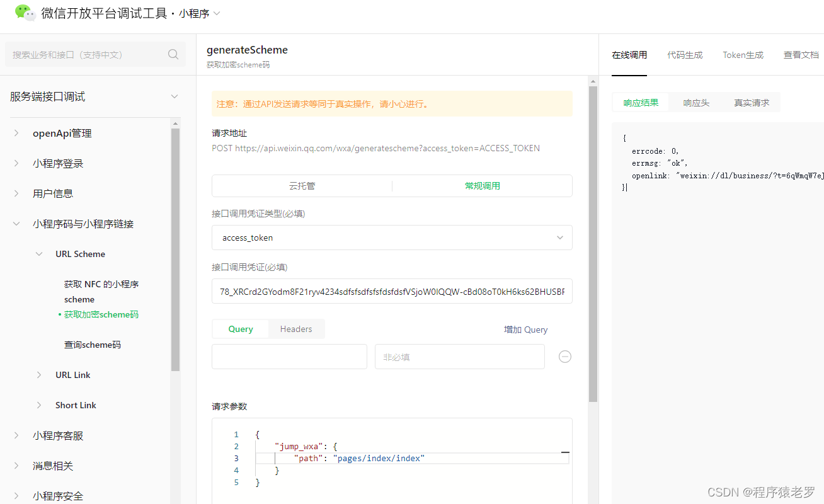The image size is (824, 504).
Task: Select the 常规调用 invocation mode
Action: tap(482, 185)
